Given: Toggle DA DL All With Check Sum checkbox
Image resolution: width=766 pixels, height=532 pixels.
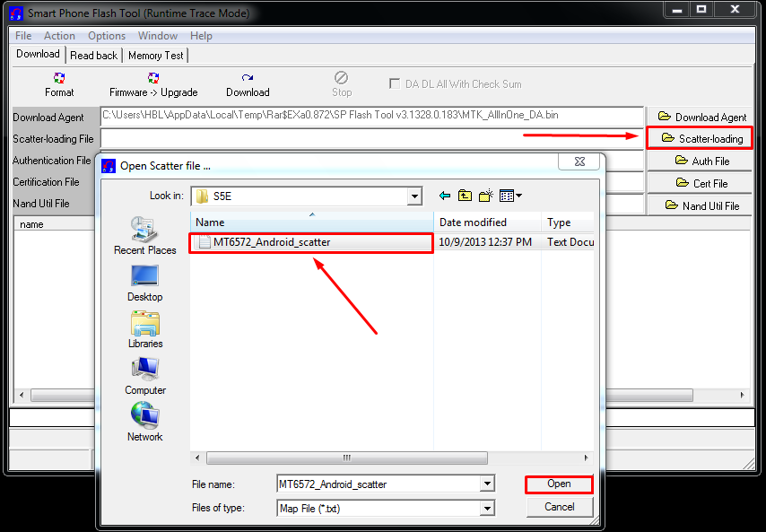Looking at the screenshot, I should (395, 83).
